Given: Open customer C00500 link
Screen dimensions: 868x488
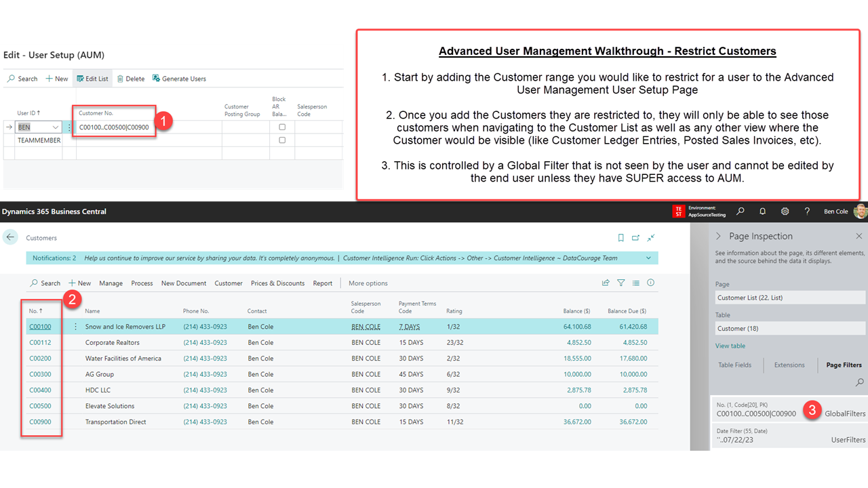Looking at the screenshot, I should click(x=40, y=406).
